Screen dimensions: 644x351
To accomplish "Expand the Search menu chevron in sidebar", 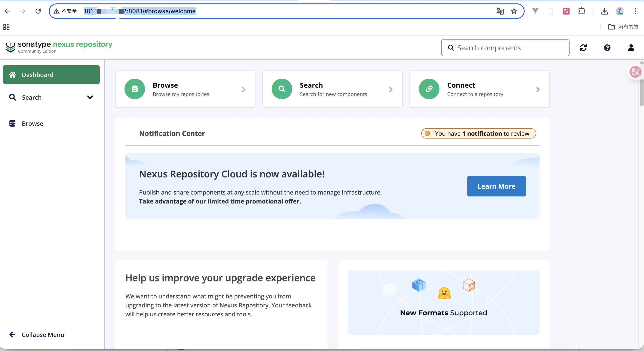I will coord(90,97).
